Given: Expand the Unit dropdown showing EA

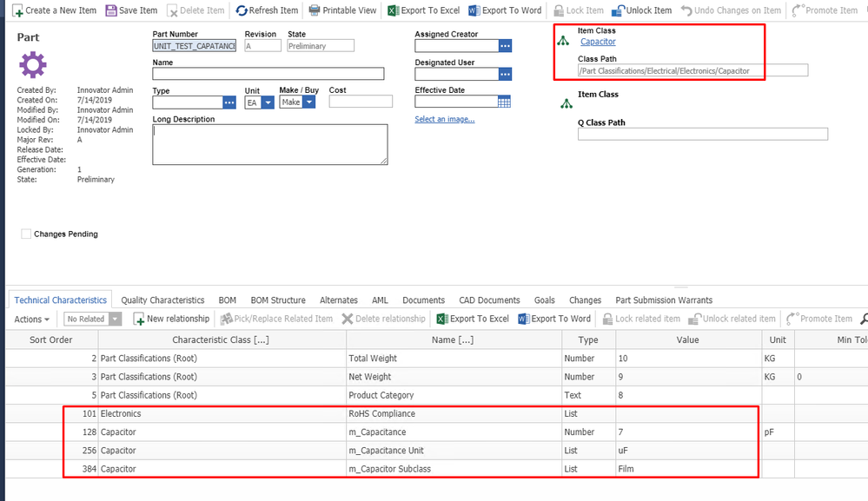Looking at the screenshot, I should [268, 102].
